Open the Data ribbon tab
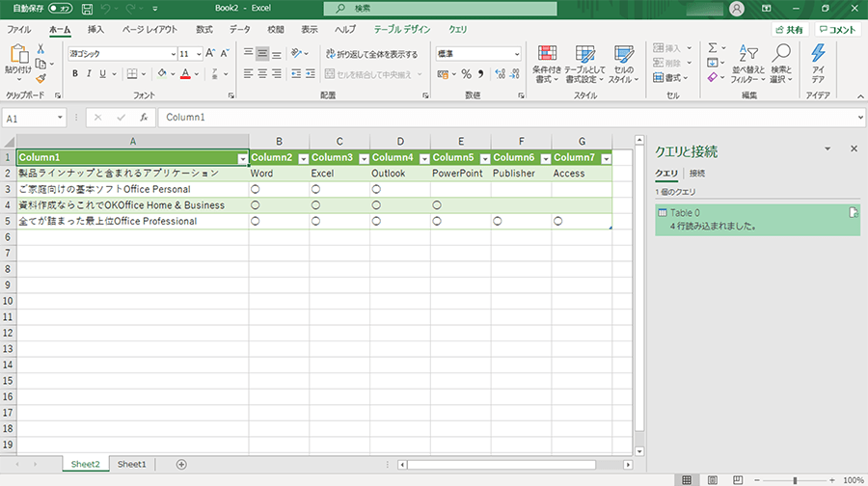This screenshot has height=486, width=868. [x=240, y=30]
